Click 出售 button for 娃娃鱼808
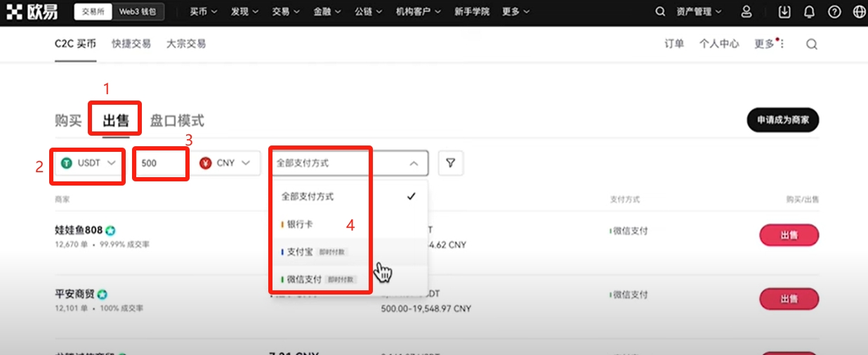Image resolution: width=868 pixels, height=355 pixels. pyautogui.click(x=789, y=235)
